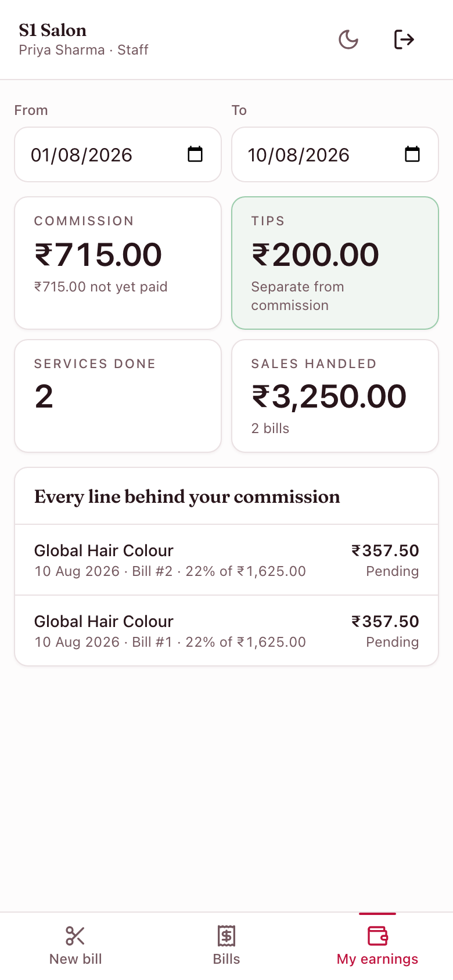Tap the scissors New bill icon
Image resolution: width=453 pixels, height=980 pixels.
point(75,936)
